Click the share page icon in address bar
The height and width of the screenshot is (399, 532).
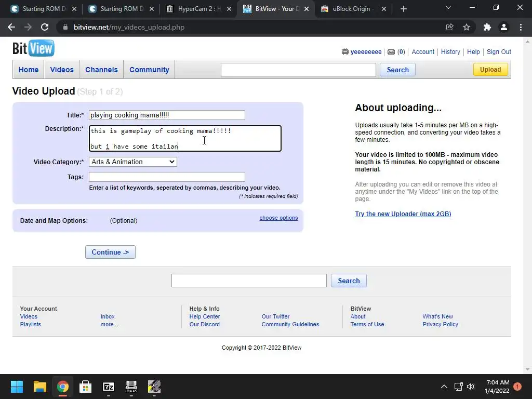click(x=449, y=27)
